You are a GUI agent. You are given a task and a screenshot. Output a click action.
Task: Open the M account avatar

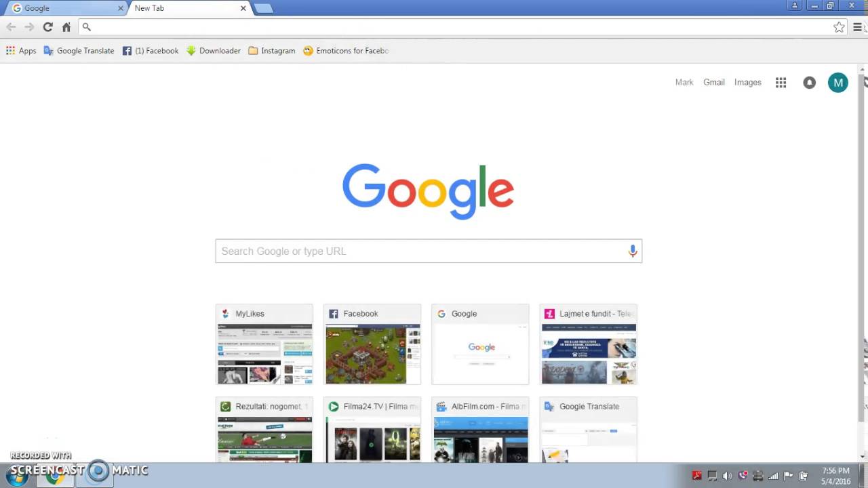click(838, 83)
